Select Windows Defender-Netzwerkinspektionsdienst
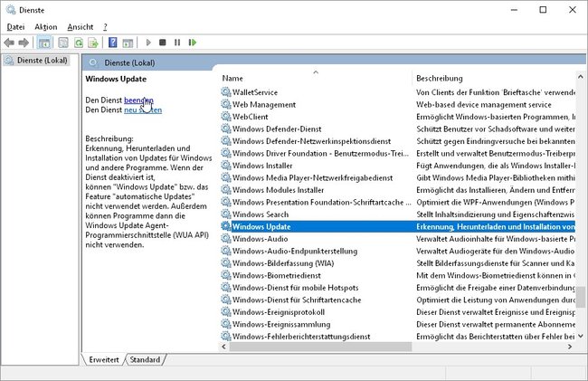 (x=397, y=141)
